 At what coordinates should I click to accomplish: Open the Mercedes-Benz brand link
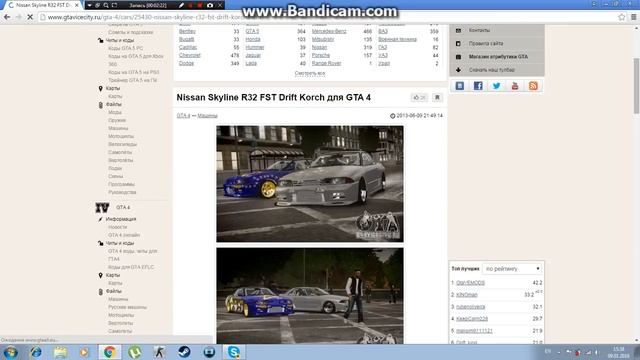[x=329, y=31]
